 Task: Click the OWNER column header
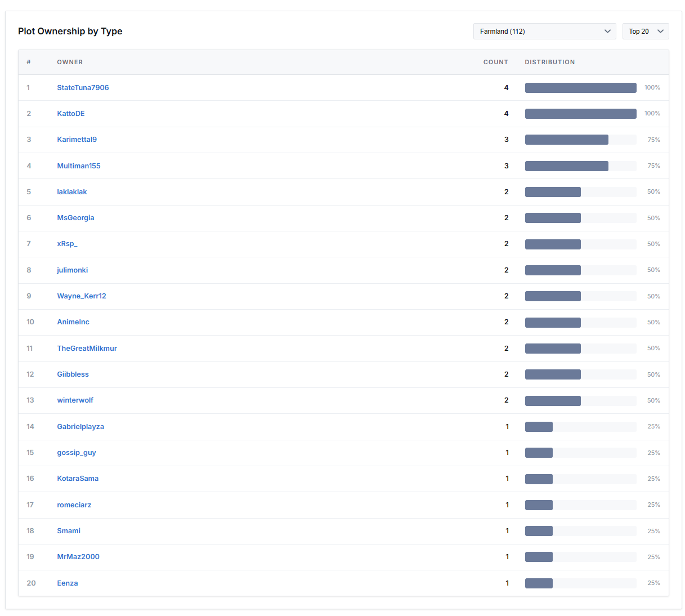tap(70, 63)
